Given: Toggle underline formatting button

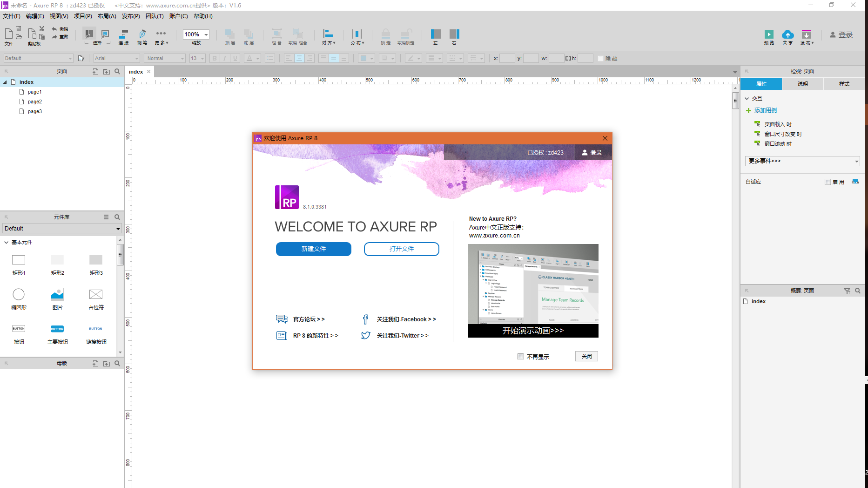Looking at the screenshot, I should (235, 58).
